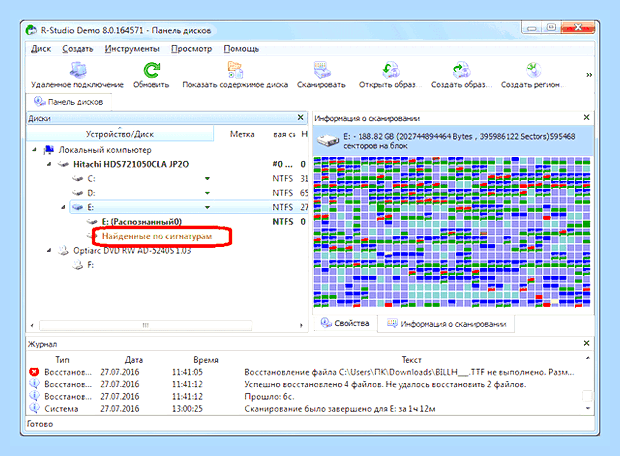Select Найденные по сигнатурам entry
Viewport: 620px width, 456px height.
click(x=157, y=236)
